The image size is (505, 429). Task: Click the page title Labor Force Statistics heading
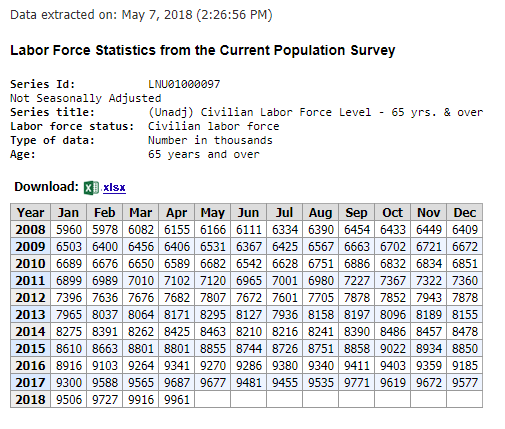tap(203, 50)
